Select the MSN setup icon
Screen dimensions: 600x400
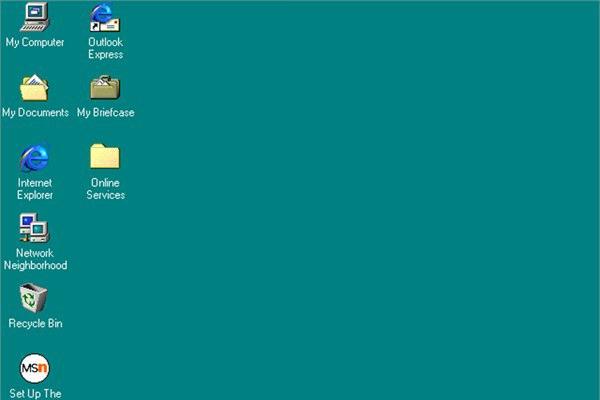tap(34, 368)
